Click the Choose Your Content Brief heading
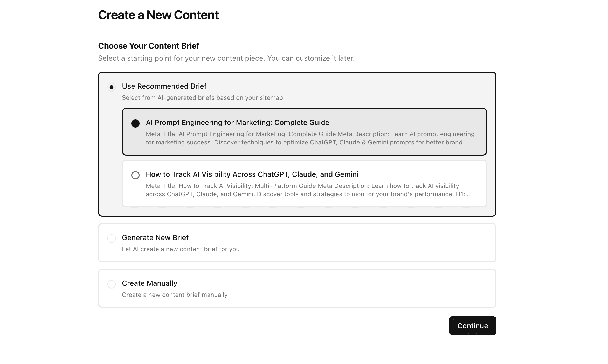608x364 pixels. [x=149, y=46]
